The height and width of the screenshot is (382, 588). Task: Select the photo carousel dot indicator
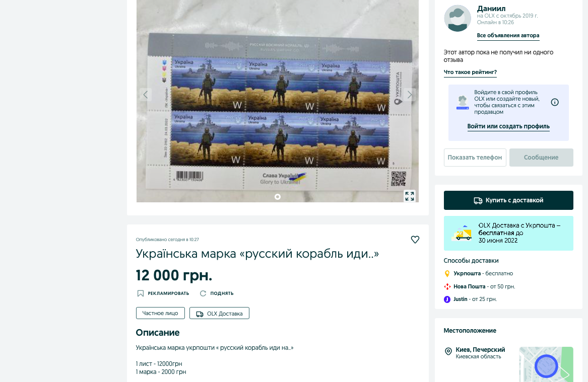point(278,197)
